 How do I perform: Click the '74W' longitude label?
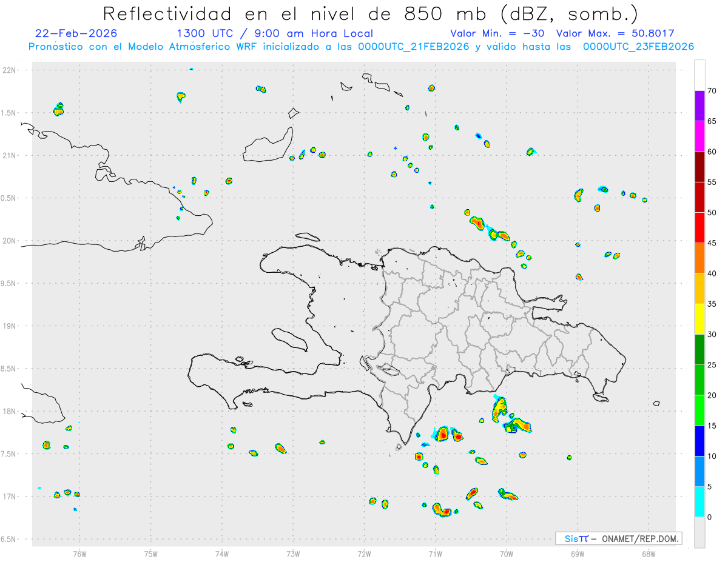point(222,553)
